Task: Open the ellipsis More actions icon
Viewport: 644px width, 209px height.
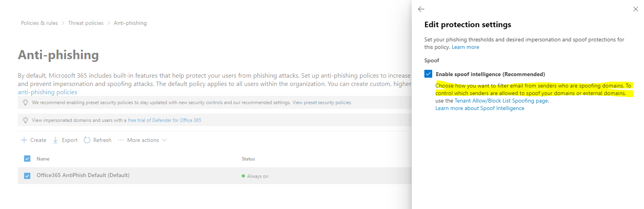Action: tap(121, 140)
